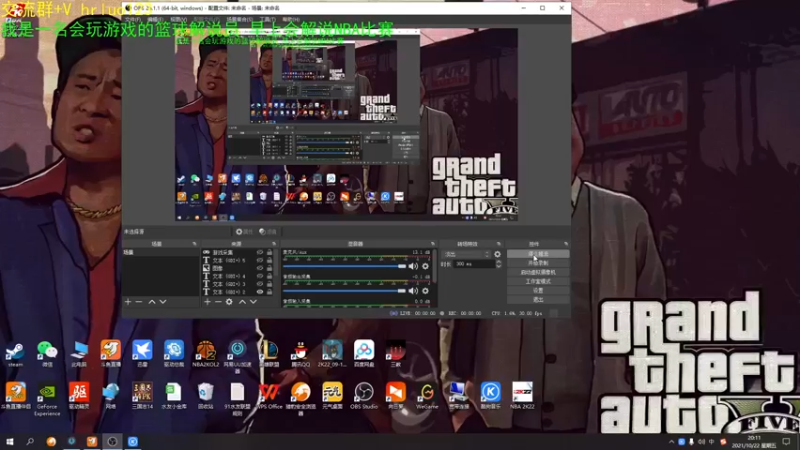Click the Exit button in Controls
The width and height of the screenshot is (800, 450).
[538, 299]
